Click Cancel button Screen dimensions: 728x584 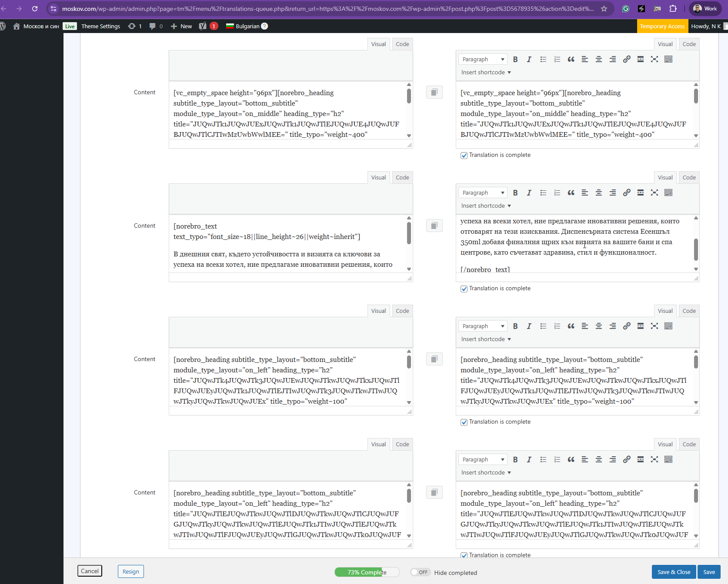[x=90, y=571]
